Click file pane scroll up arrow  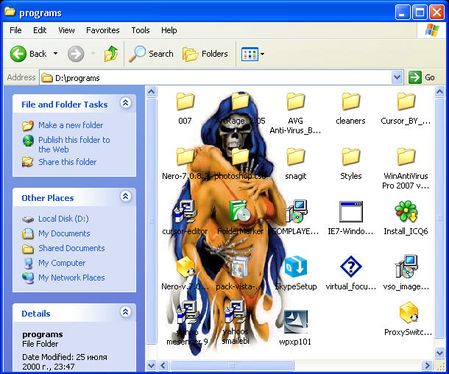click(440, 91)
